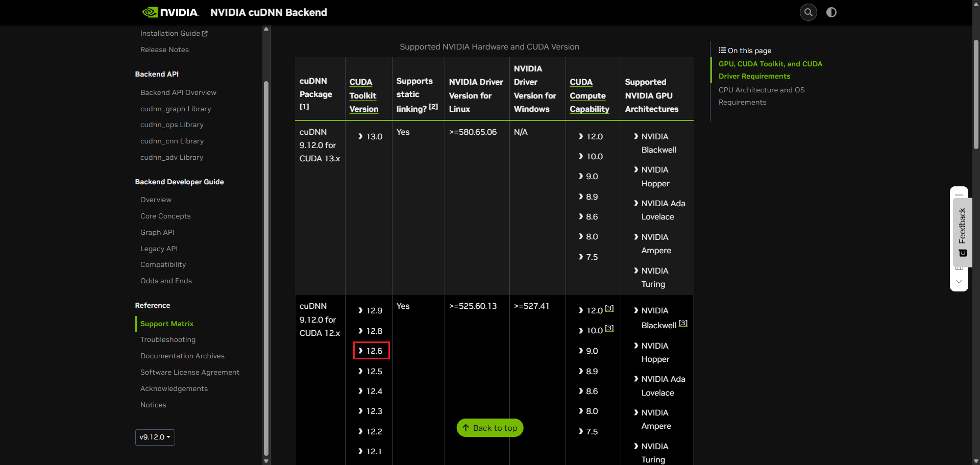Open the Feedback side tab
Image resolution: width=980 pixels, height=465 pixels.
(962, 232)
